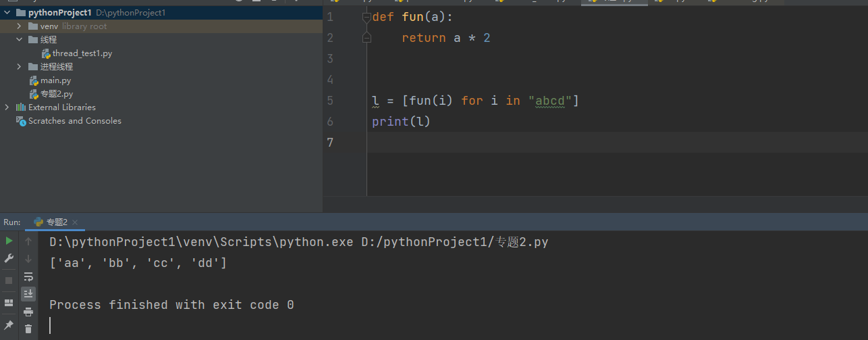This screenshot has height=340, width=868.
Task: Toggle scroll to end in Run console
Action: [x=28, y=293]
